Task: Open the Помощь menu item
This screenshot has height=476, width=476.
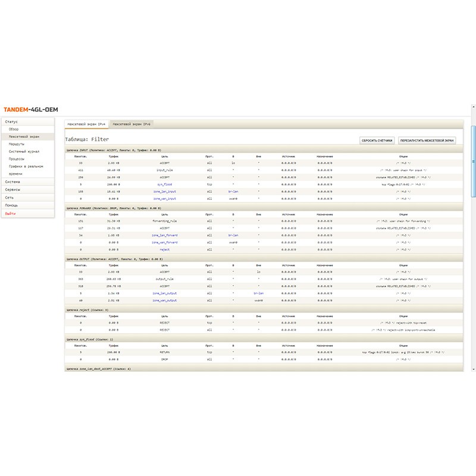Action: tap(11, 205)
